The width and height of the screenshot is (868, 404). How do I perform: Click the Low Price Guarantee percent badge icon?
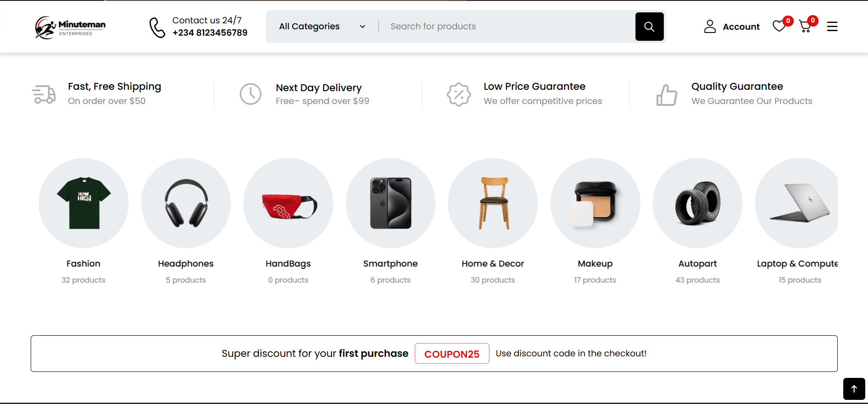pos(459,94)
